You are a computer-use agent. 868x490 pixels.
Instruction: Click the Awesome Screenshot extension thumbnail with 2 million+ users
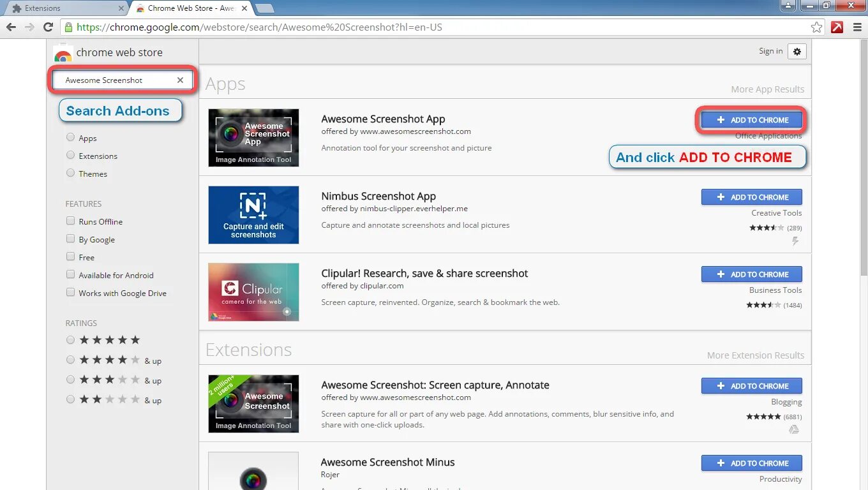253,404
